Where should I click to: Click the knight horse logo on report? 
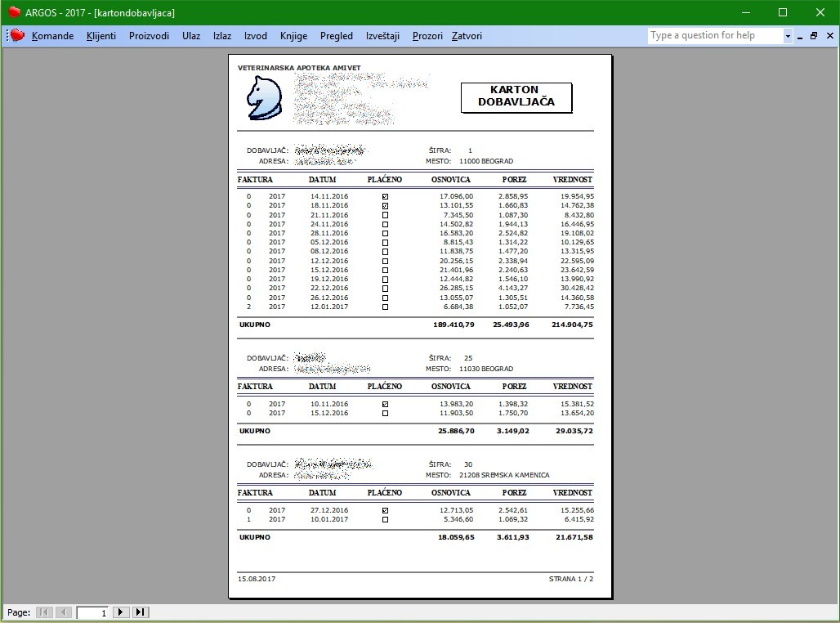point(264,97)
